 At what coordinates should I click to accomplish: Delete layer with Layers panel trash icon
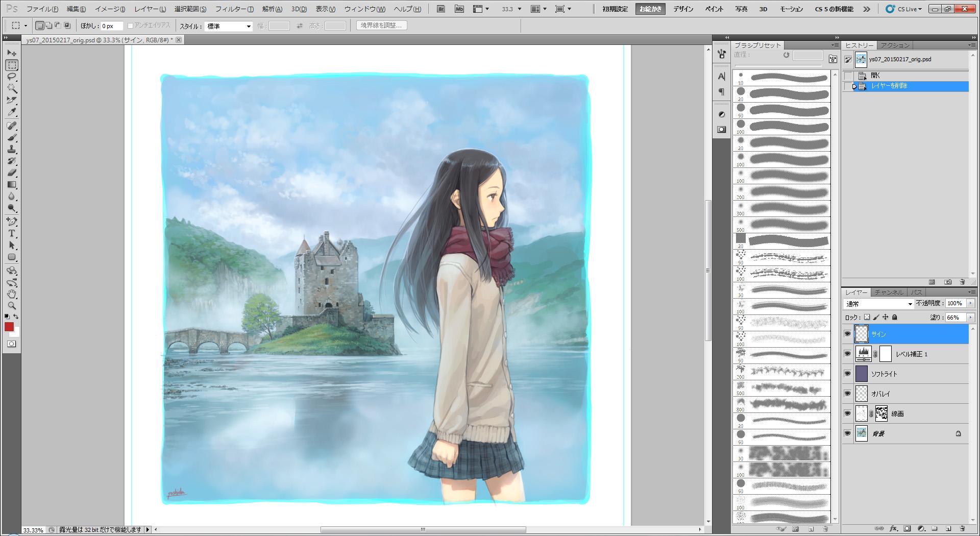coord(962,528)
